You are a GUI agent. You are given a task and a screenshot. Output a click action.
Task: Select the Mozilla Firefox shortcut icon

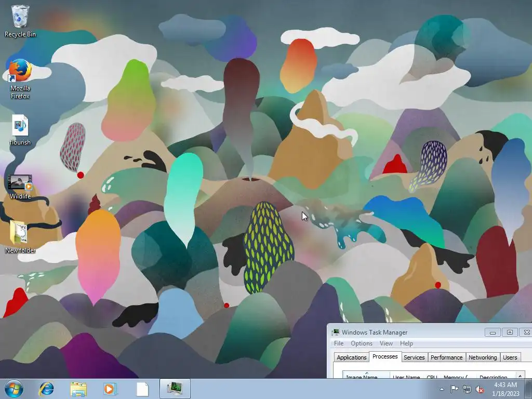(20, 79)
